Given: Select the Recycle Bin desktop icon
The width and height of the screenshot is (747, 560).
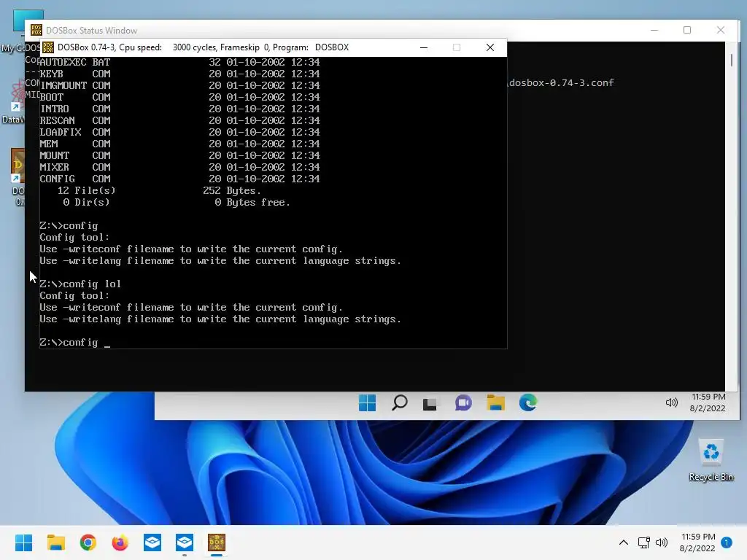Looking at the screenshot, I should (711, 460).
